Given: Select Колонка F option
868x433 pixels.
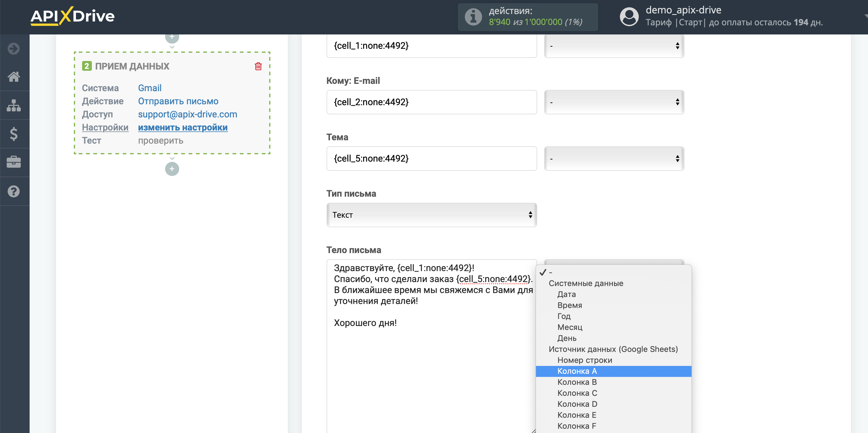Looking at the screenshot, I should (x=613, y=426).
